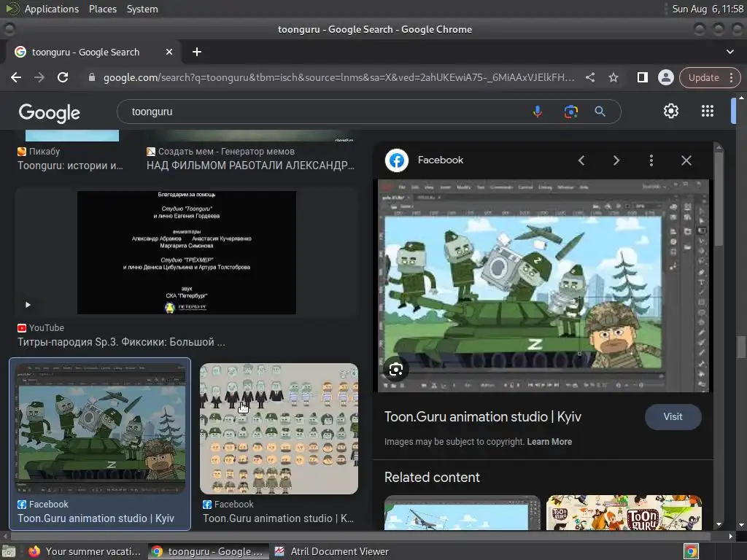The image size is (747, 560).
Task: Bookmark page with star icon
Action: pyautogui.click(x=614, y=77)
